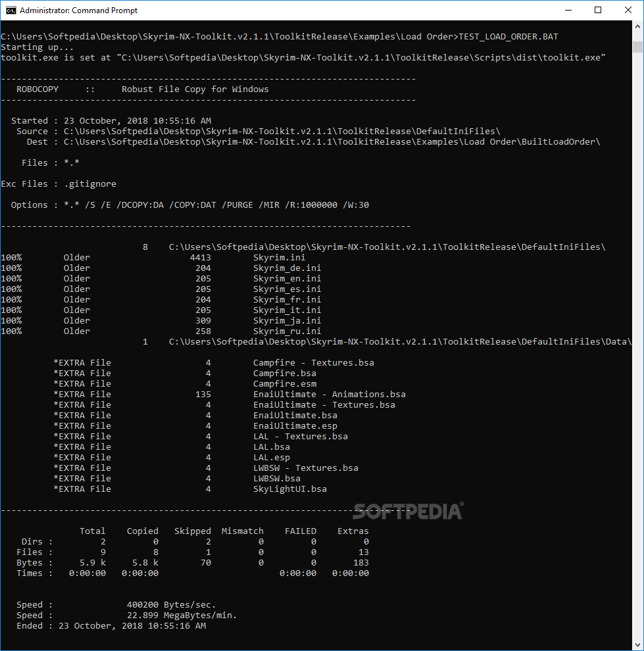Click the 'Extras' column header
This screenshot has width=644, height=651.
(353, 531)
